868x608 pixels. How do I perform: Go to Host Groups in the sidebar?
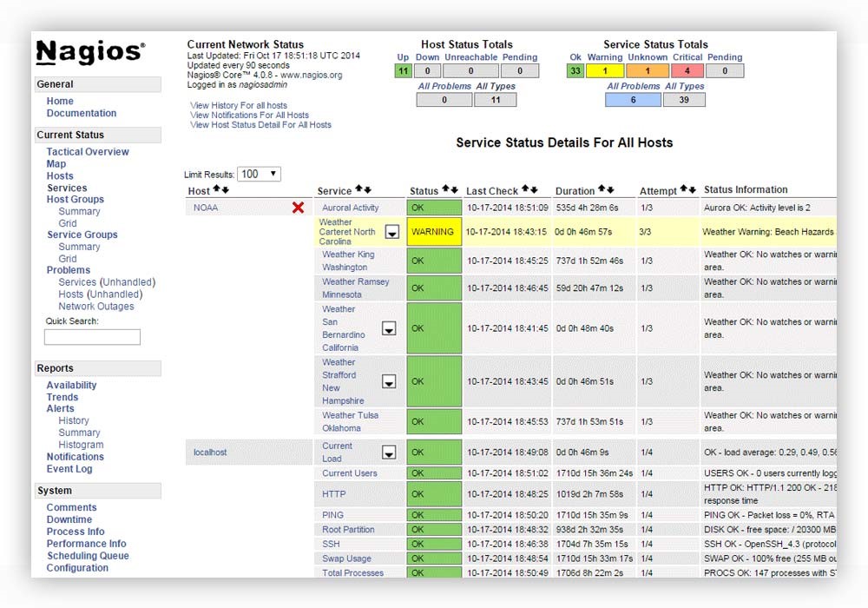click(x=76, y=200)
